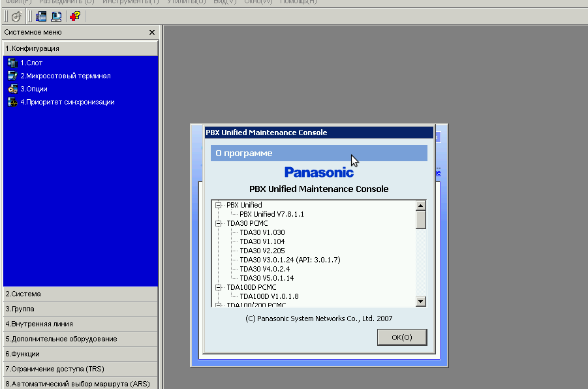The width and height of the screenshot is (588, 389).
Task: Open the Утилиты(U) menu
Action: click(187, 2)
